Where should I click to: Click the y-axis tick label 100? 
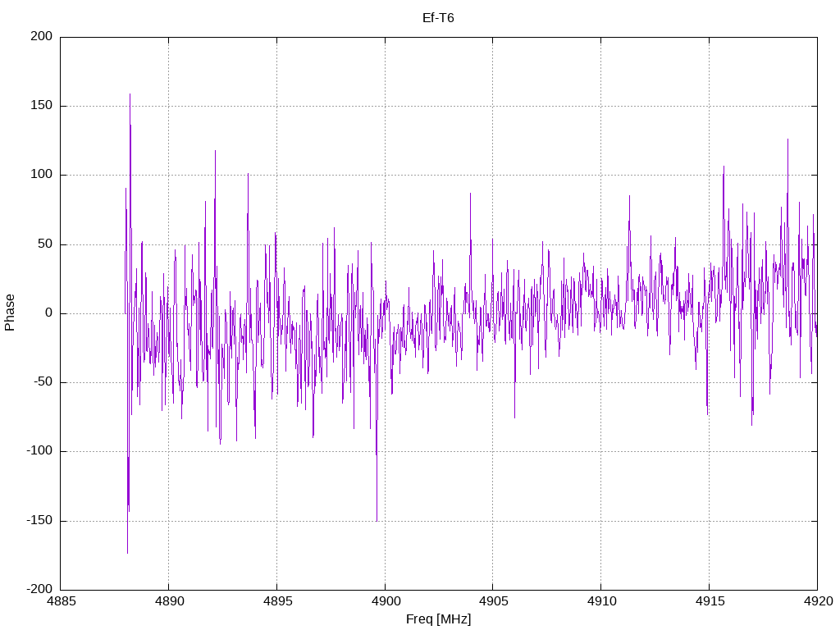click(x=42, y=175)
